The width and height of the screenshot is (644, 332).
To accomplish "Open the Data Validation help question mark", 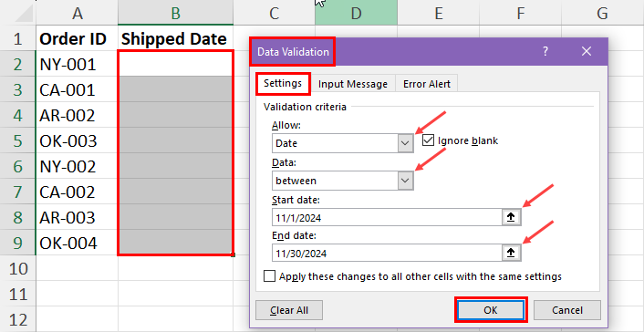I will click(545, 52).
